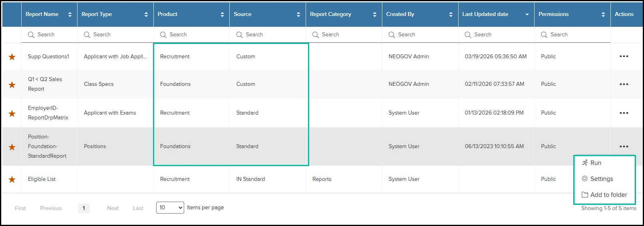644x226 pixels.
Task: Sort by Created By column arrows
Action: (x=451, y=14)
